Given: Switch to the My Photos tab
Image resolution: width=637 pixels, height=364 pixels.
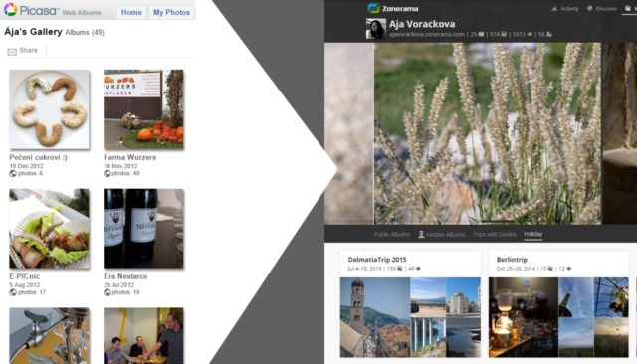Looking at the screenshot, I should point(171,12).
